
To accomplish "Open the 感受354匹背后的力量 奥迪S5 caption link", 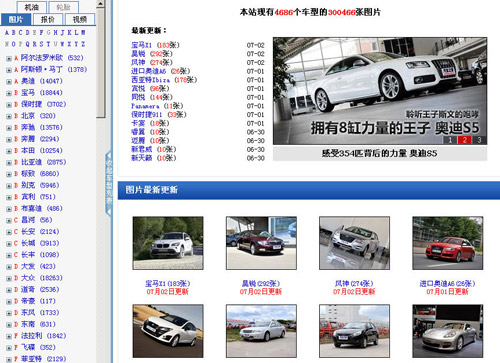I will tap(379, 154).
